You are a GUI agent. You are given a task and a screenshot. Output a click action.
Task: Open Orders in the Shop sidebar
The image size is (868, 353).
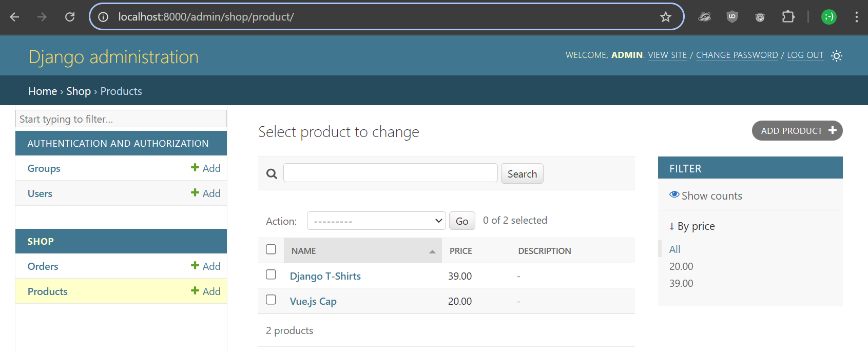tap(43, 266)
